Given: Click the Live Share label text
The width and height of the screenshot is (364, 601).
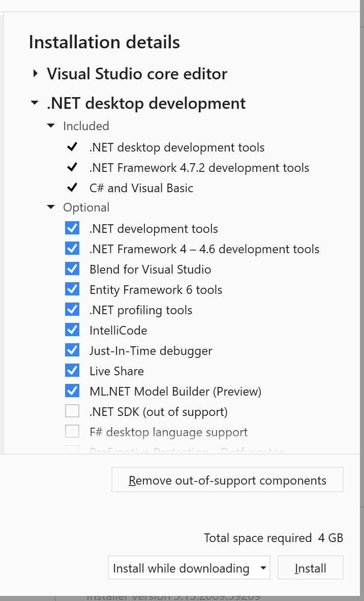Looking at the screenshot, I should tap(116, 371).
